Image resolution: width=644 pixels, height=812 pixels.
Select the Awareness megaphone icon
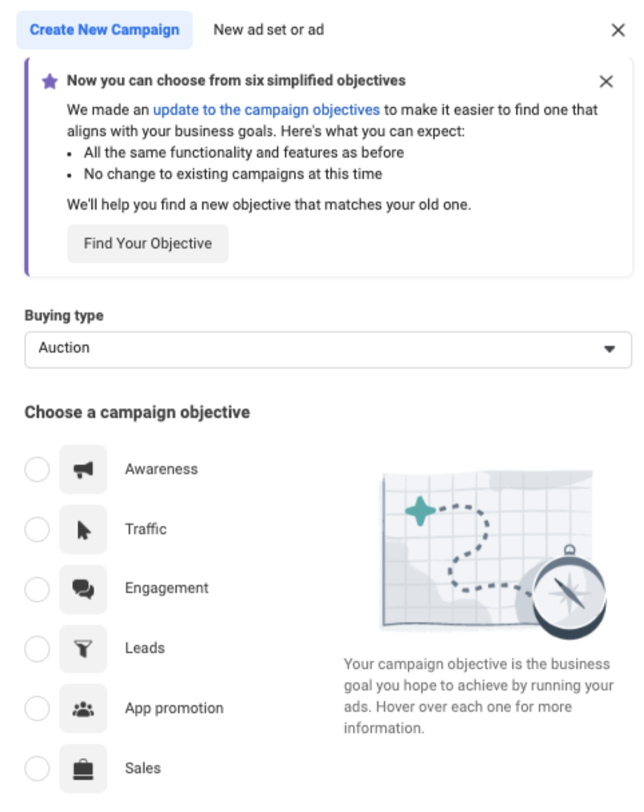click(x=82, y=469)
